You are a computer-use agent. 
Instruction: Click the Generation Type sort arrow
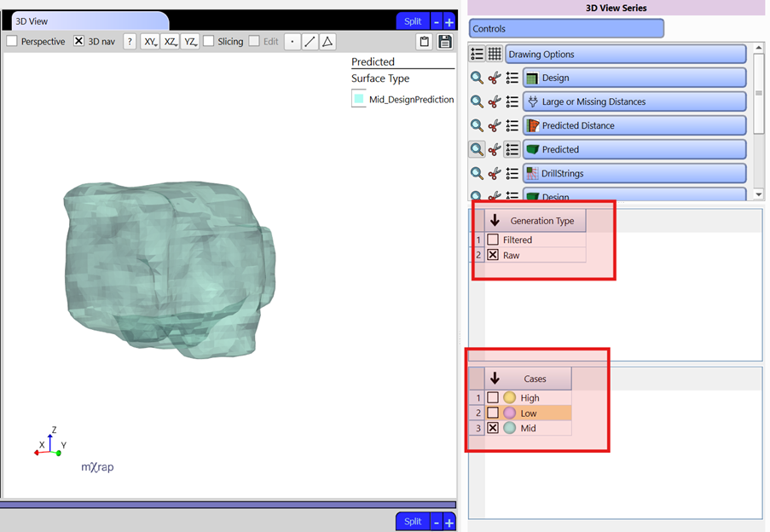click(x=495, y=220)
